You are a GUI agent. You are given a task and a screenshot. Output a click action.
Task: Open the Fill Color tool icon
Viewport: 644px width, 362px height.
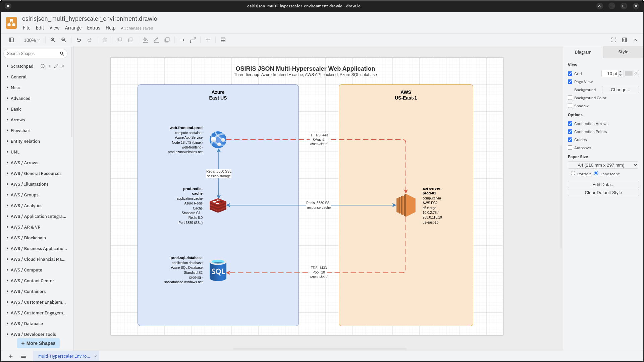click(146, 40)
